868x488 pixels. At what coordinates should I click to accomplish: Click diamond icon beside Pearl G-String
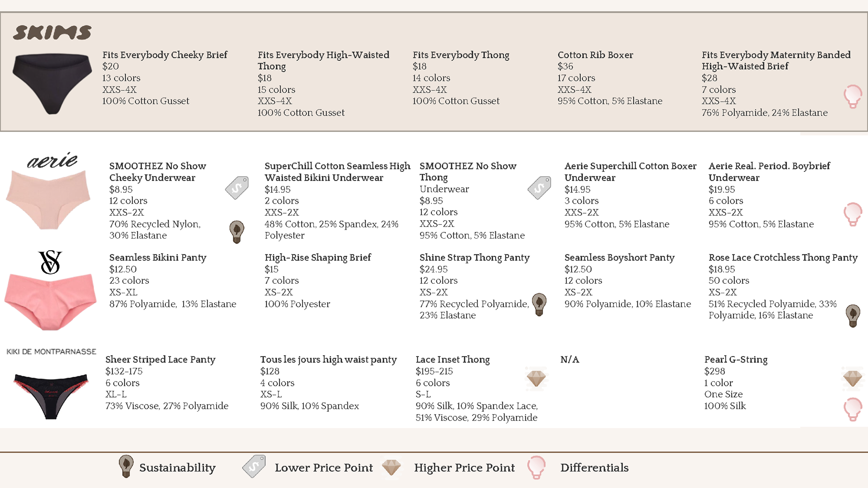[x=853, y=378]
